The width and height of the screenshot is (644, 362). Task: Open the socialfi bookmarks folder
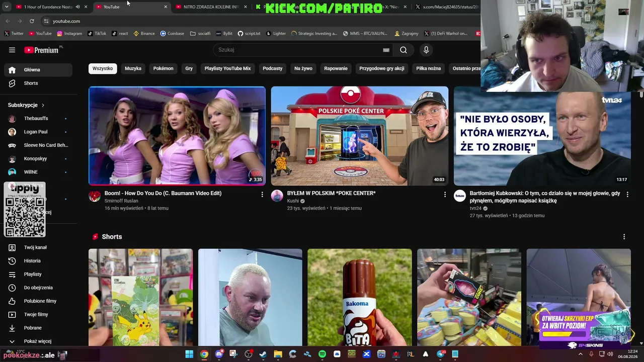pos(201,34)
